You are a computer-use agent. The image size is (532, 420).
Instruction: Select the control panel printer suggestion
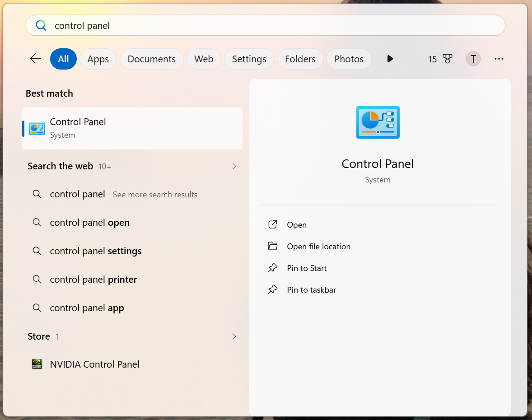coord(132,280)
